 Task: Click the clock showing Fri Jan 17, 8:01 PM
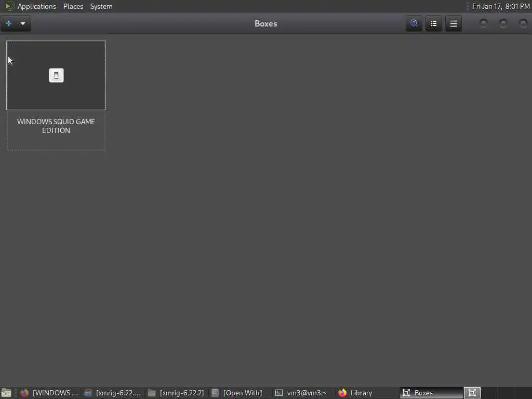click(500, 6)
